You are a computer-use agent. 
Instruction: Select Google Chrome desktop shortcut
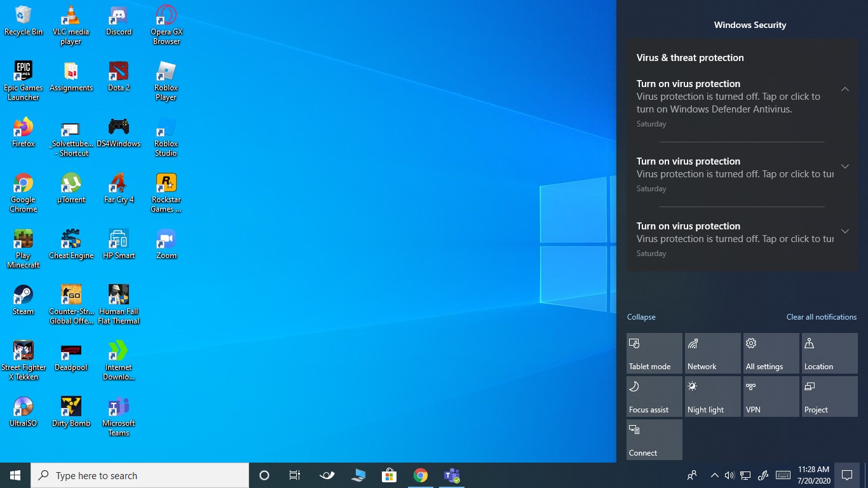tap(24, 193)
